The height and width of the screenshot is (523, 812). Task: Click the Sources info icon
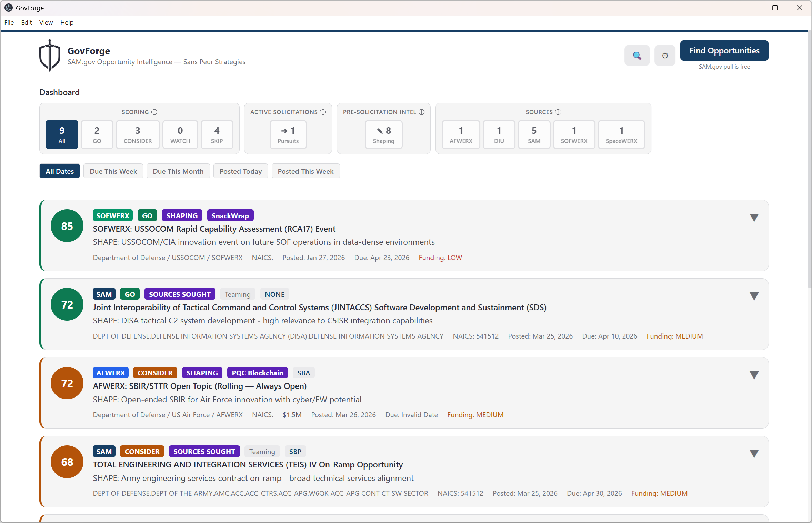tap(558, 112)
